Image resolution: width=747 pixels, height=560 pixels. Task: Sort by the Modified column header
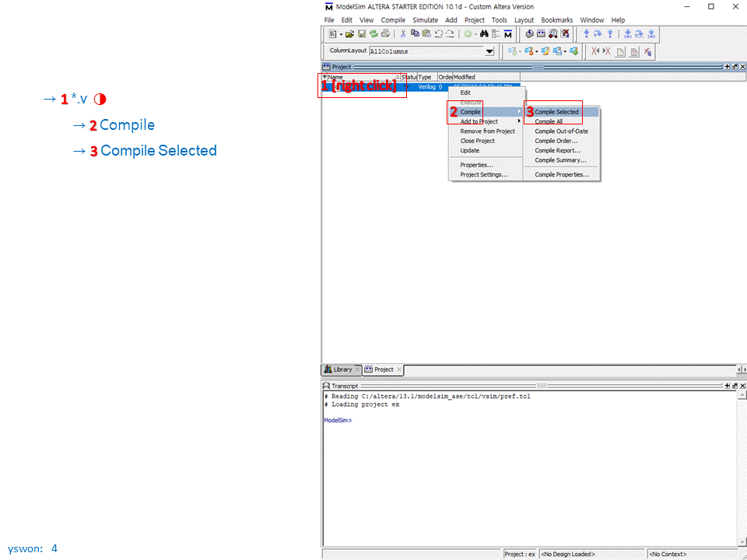pos(486,77)
